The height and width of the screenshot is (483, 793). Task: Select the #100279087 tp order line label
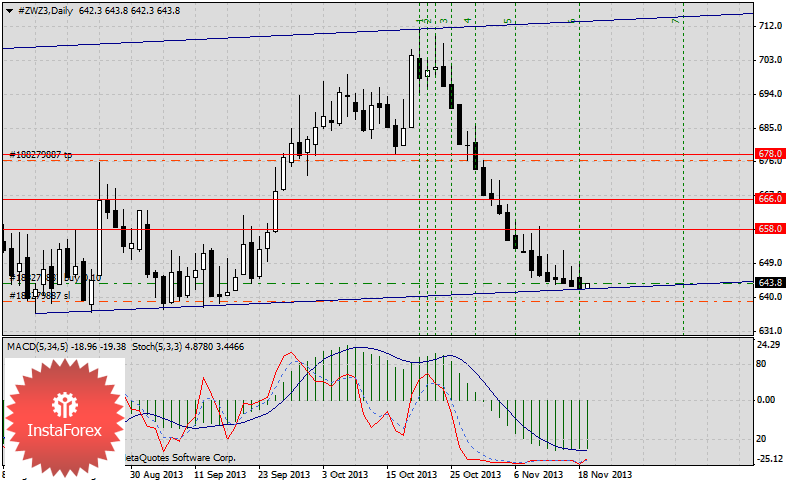click(42, 155)
